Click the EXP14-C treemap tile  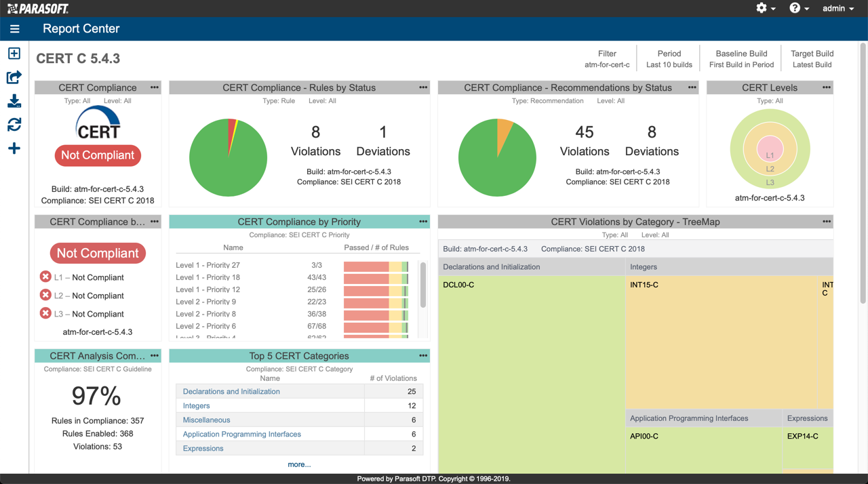(x=808, y=448)
